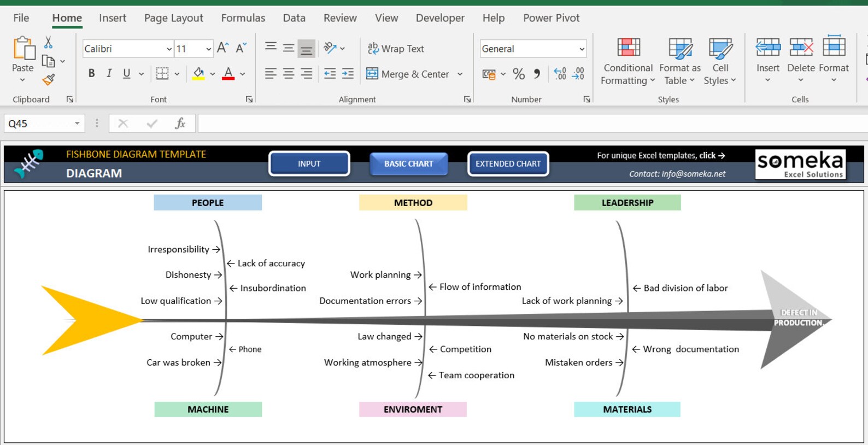The image size is (868, 445).
Task: Click the Insert Function fx icon
Action: tap(180, 124)
